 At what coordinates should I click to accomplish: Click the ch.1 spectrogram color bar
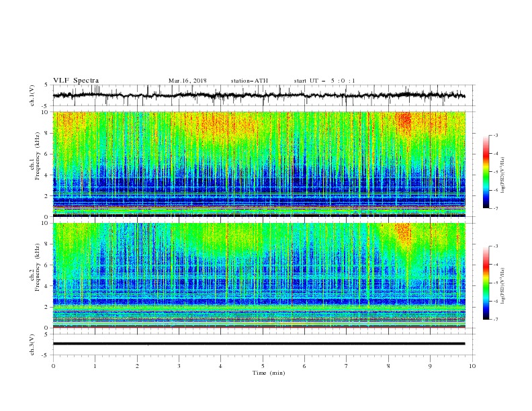[486, 172]
